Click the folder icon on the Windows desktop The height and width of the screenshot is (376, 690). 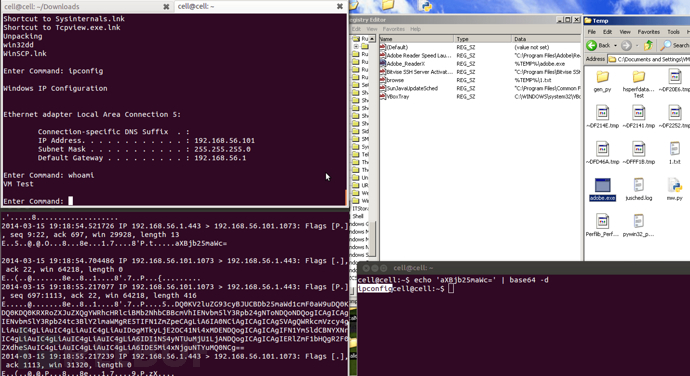(388, 4)
